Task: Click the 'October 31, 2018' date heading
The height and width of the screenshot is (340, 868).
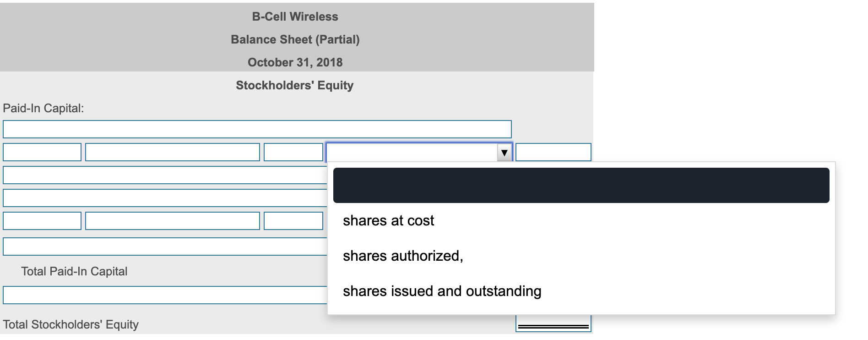Action: pyautogui.click(x=295, y=63)
